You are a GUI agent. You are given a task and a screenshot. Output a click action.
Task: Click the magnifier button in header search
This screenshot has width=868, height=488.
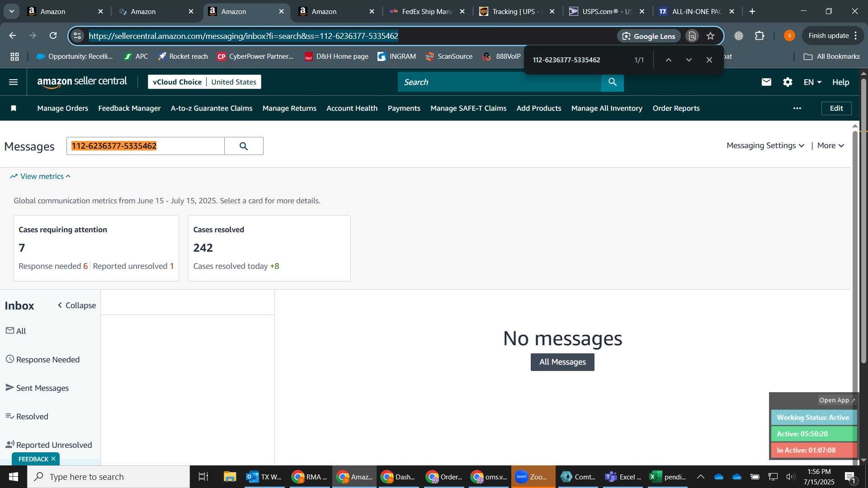(x=613, y=82)
